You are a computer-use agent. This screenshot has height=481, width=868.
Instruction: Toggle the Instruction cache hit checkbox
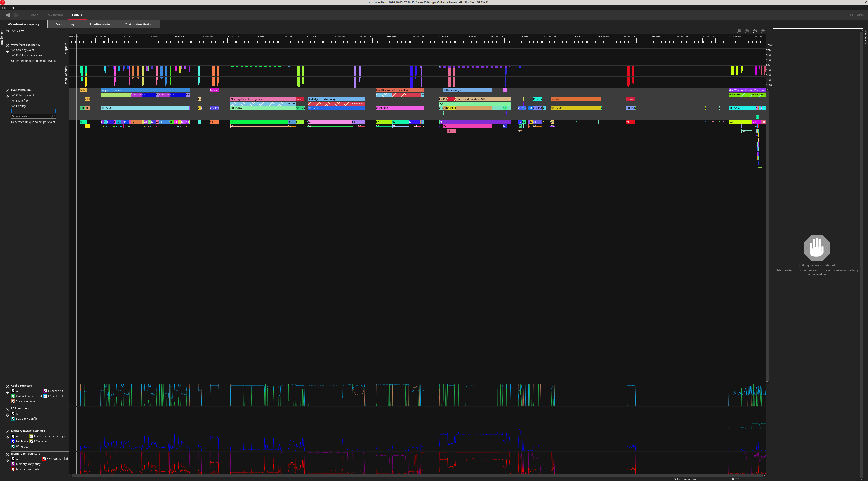[x=13, y=396]
